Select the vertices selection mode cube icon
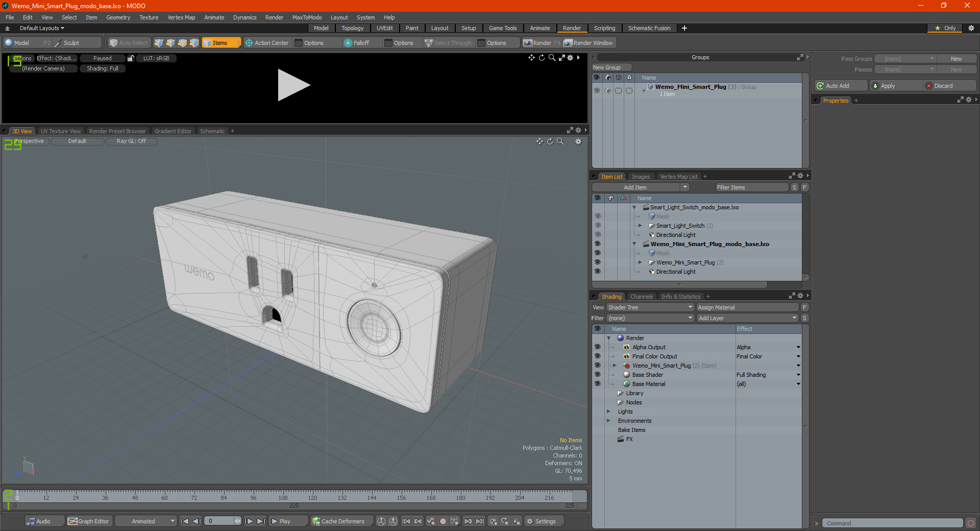 point(159,43)
